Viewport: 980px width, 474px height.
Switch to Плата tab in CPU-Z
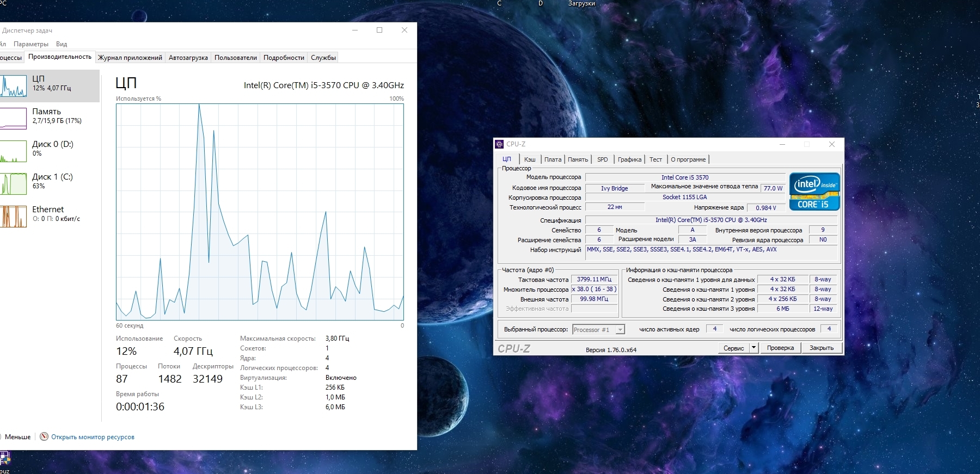tap(553, 159)
